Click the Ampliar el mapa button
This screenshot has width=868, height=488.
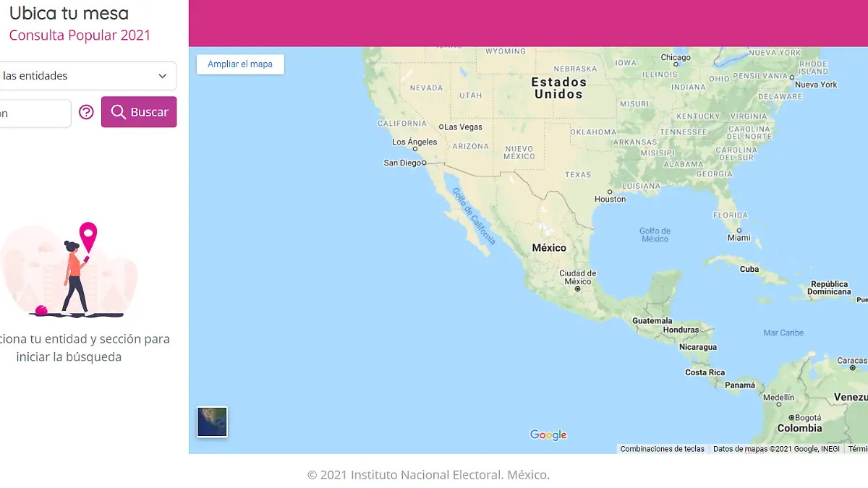point(240,64)
